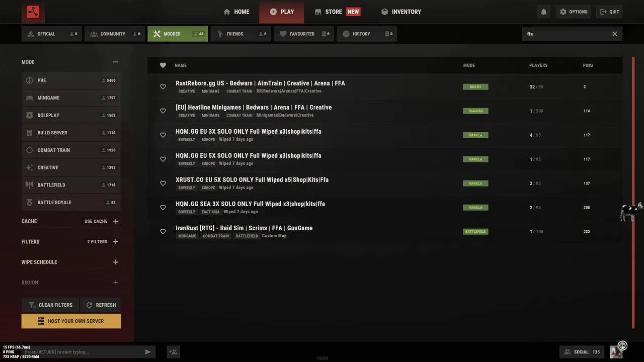Switch to Friends servers tab
The width and height of the screenshot is (644, 362).
pos(240,34)
